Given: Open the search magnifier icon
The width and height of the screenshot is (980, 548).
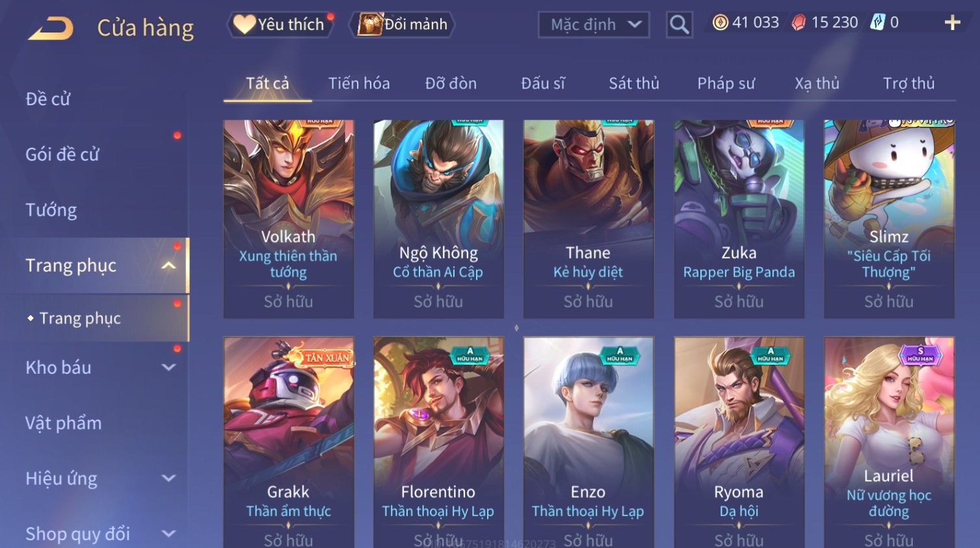Looking at the screenshot, I should tap(679, 25).
